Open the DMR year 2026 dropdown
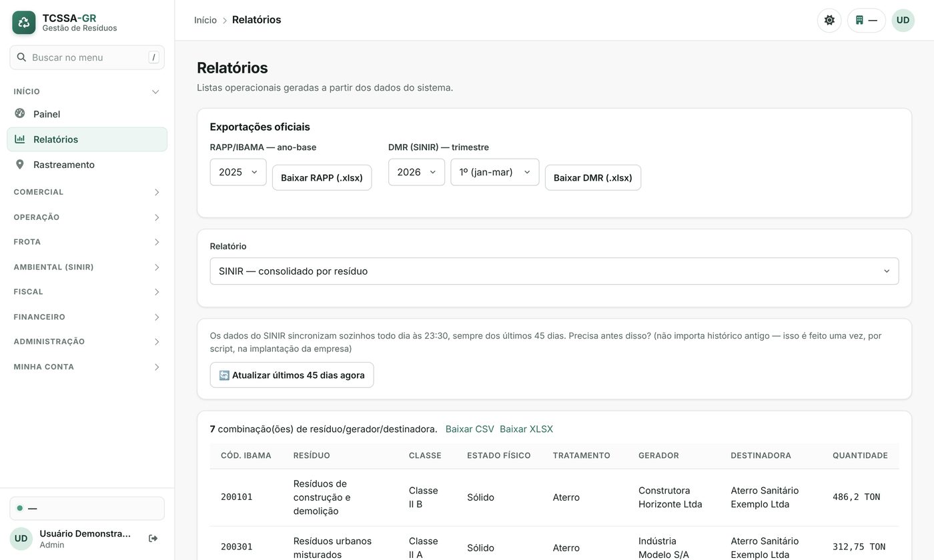The height and width of the screenshot is (560, 934). pyautogui.click(x=416, y=172)
